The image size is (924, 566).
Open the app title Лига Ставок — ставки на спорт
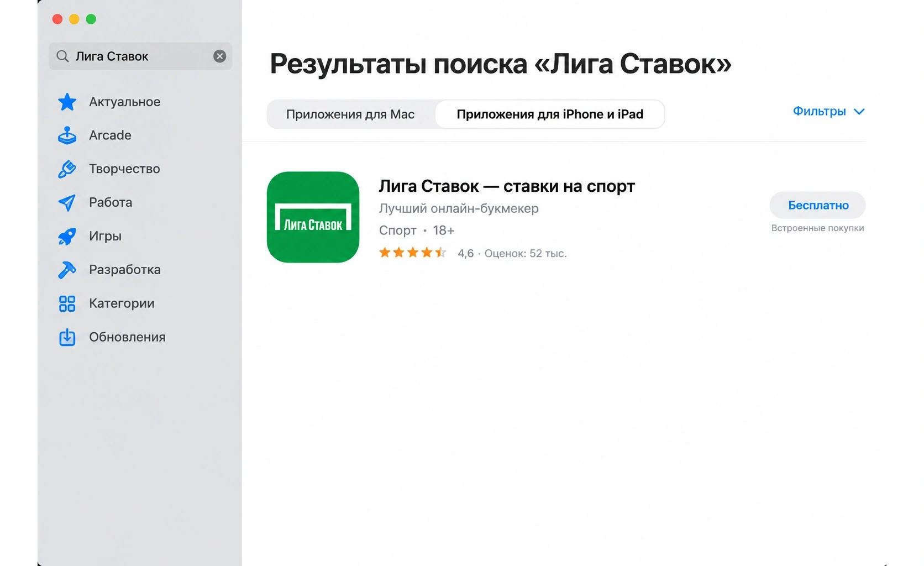coord(507,186)
